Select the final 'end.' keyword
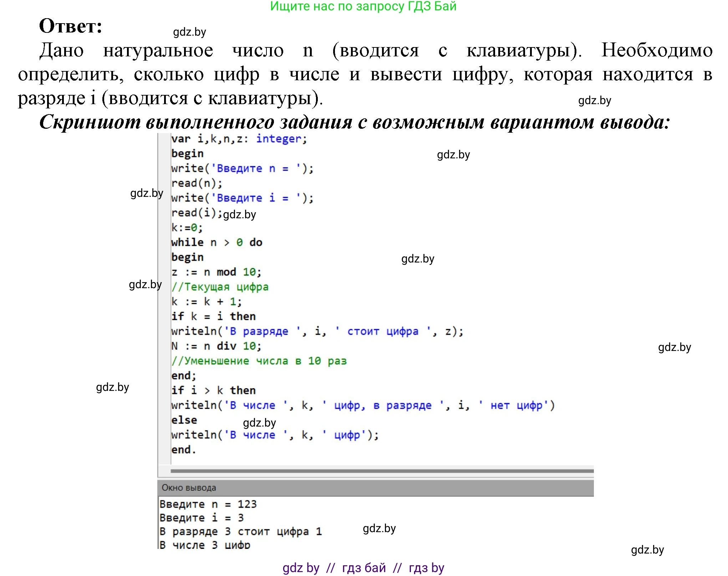This screenshot has height=576, width=728. [183, 449]
